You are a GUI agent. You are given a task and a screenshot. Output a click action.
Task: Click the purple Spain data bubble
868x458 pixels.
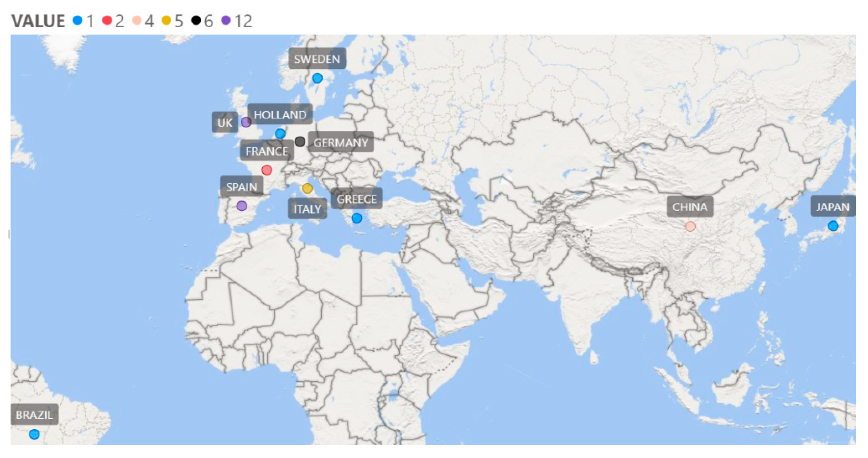pyautogui.click(x=242, y=206)
